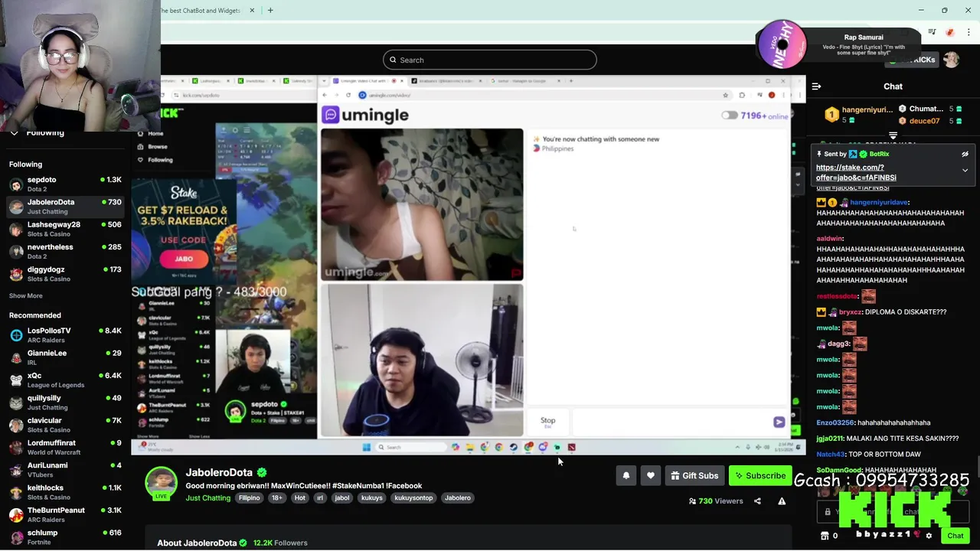The height and width of the screenshot is (551, 980).
Task: Open Just Chatting category link
Action: [x=207, y=498]
